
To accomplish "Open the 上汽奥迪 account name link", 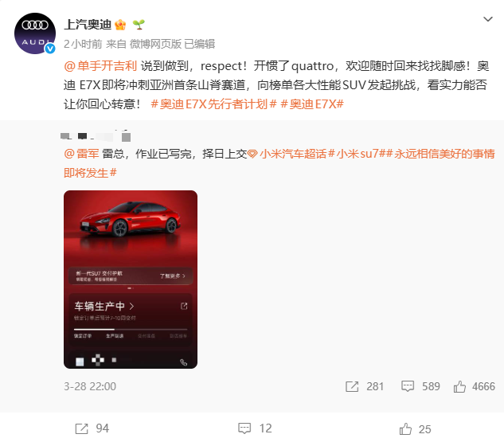I will (x=88, y=25).
